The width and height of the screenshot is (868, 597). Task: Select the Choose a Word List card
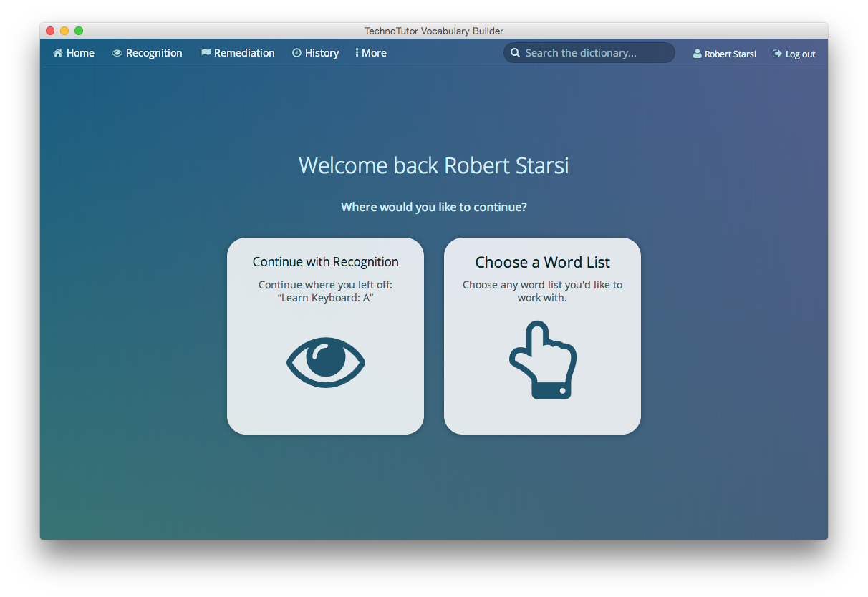(542, 335)
